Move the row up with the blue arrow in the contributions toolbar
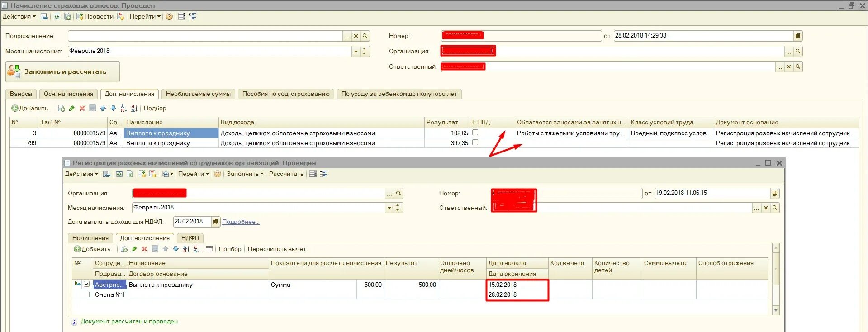The height and width of the screenshot is (332, 868). tap(103, 108)
